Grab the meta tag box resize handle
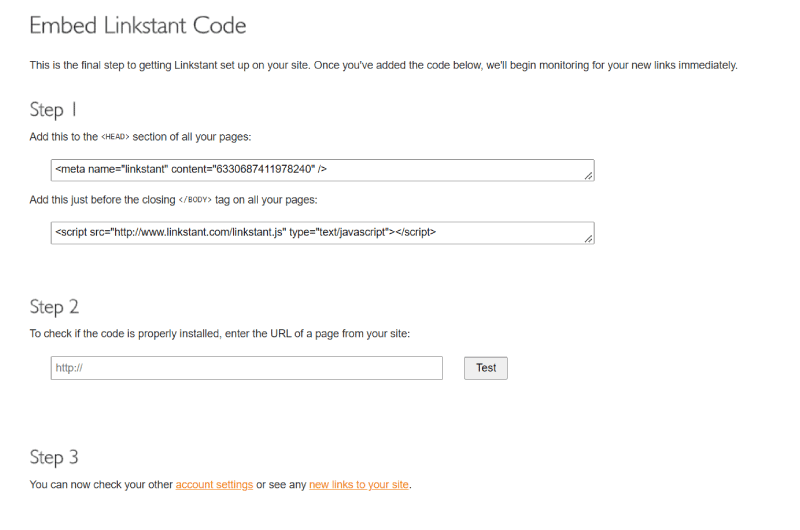The image size is (800, 530). (x=588, y=175)
